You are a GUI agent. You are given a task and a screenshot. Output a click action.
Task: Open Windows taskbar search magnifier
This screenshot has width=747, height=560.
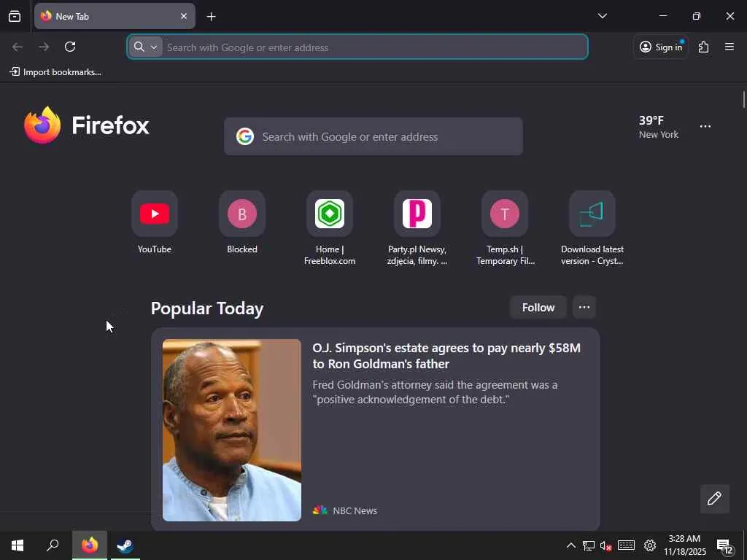(53, 545)
